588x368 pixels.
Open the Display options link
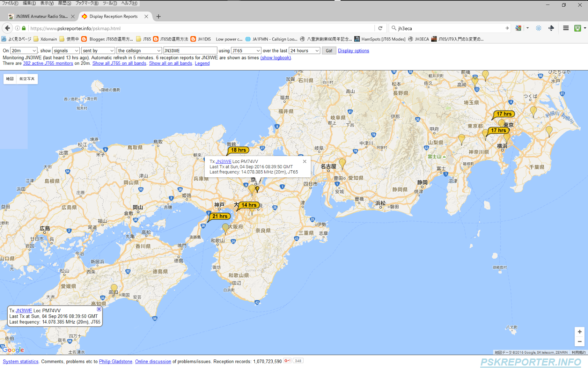[353, 50]
